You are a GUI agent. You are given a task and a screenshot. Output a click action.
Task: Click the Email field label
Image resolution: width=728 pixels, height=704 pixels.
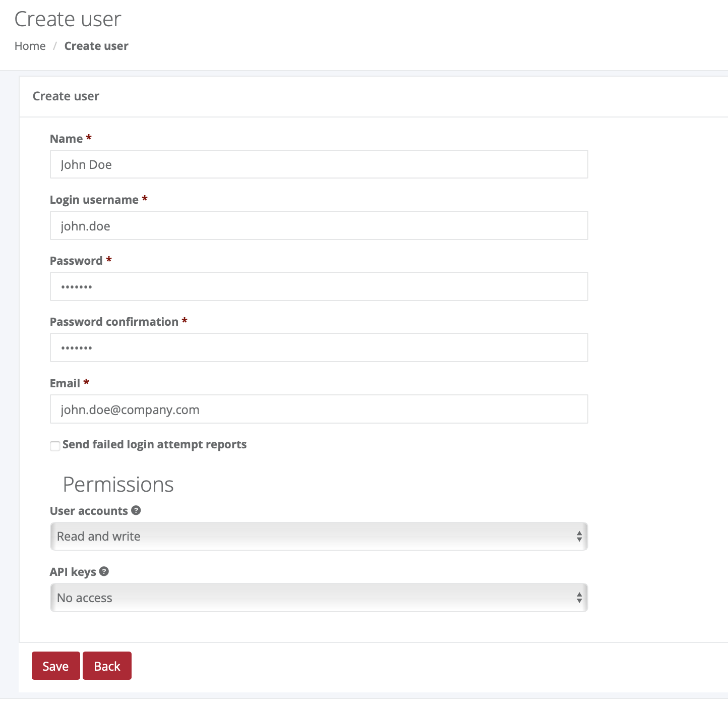tap(65, 383)
